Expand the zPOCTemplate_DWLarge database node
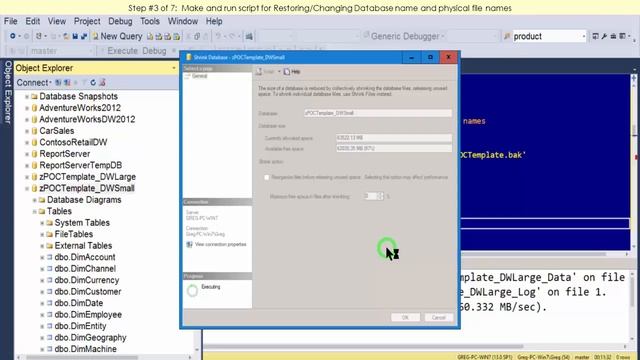The image size is (640, 360). point(27,177)
